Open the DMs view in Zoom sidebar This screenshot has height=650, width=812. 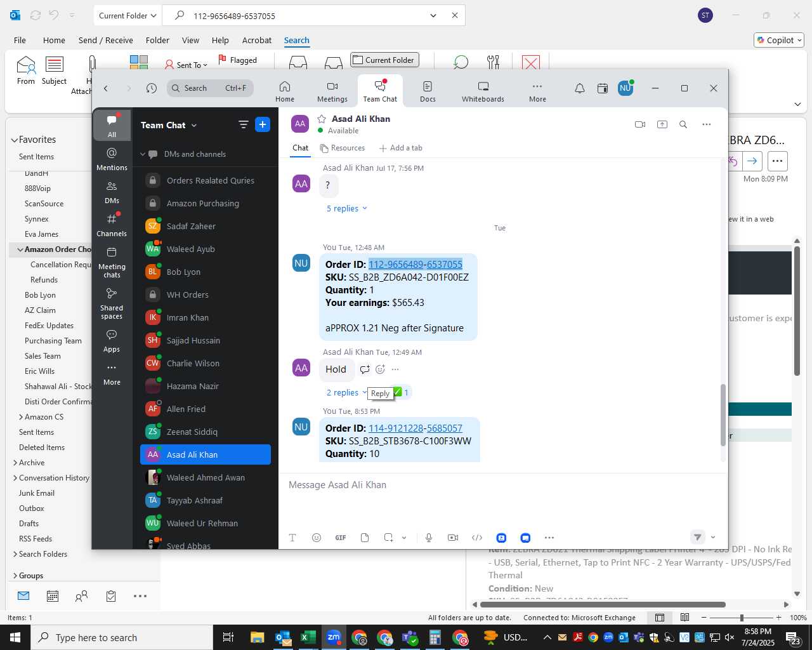(112, 192)
